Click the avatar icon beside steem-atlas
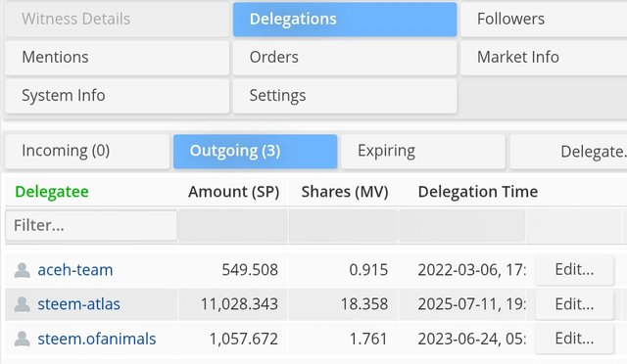627x364 pixels. [x=22, y=304]
